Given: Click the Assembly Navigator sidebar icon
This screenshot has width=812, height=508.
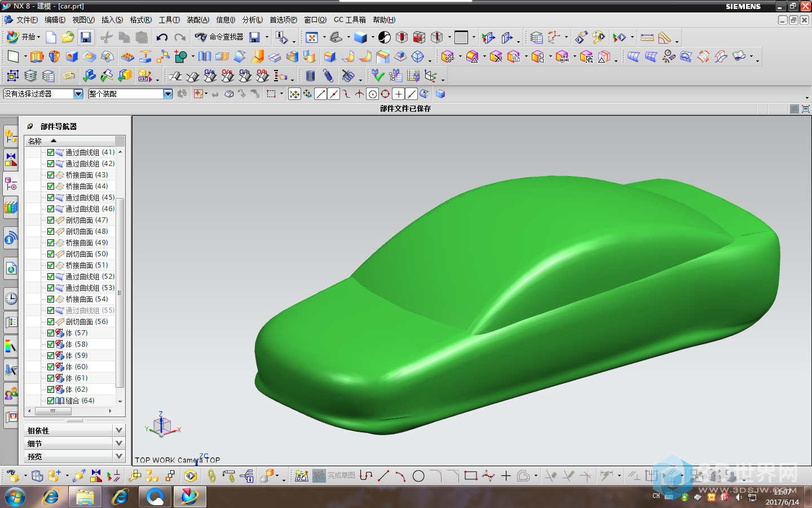Looking at the screenshot, I should (x=11, y=136).
